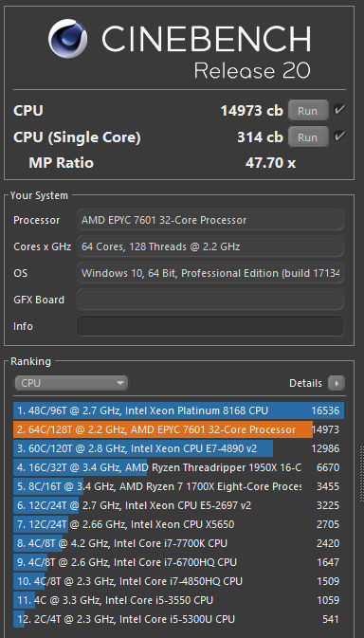Click the Cinebench sphere logo icon
364x638 pixels.
click(x=67, y=39)
